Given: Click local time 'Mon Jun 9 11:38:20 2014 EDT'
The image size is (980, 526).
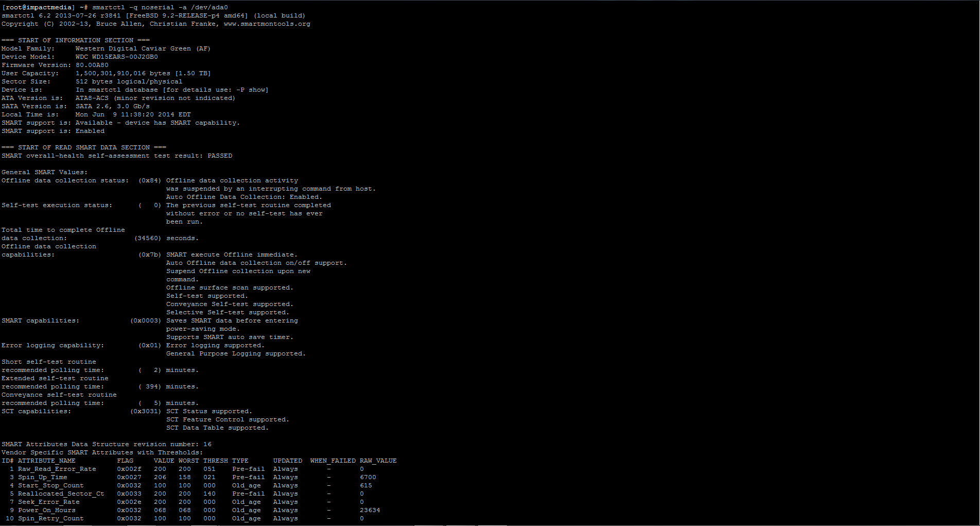Looking at the screenshot, I should tap(133, 115).
